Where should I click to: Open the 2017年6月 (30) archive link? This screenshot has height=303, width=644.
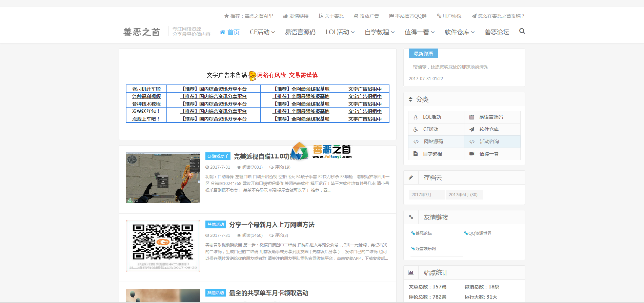click(x=463, y=194)
